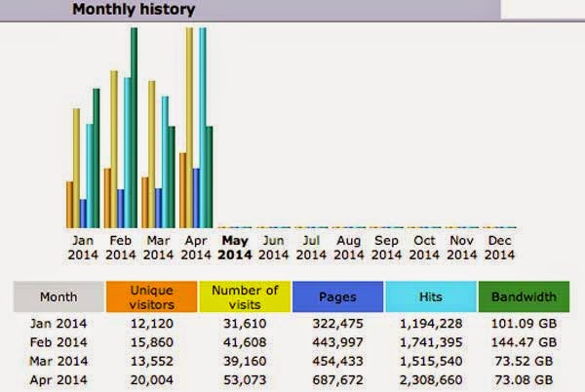
Task: Click pages value 443,997
Action: click(x=337, y=342)
